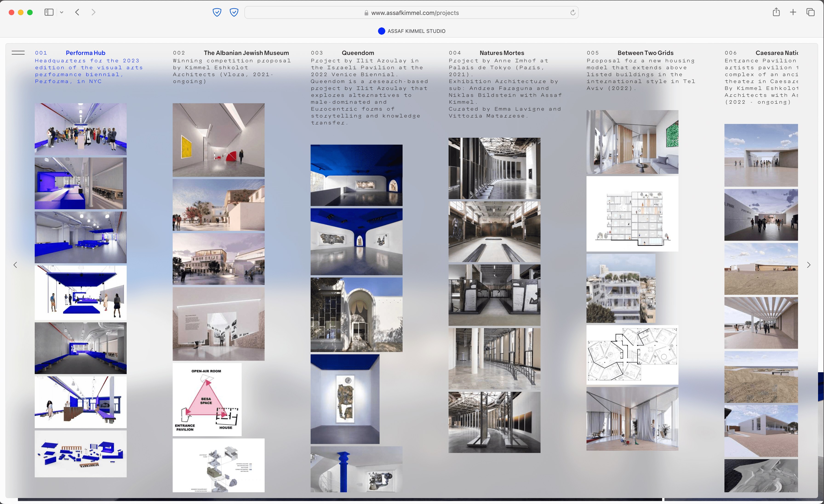Click the second blue shield extension icon

coord(234,13)
